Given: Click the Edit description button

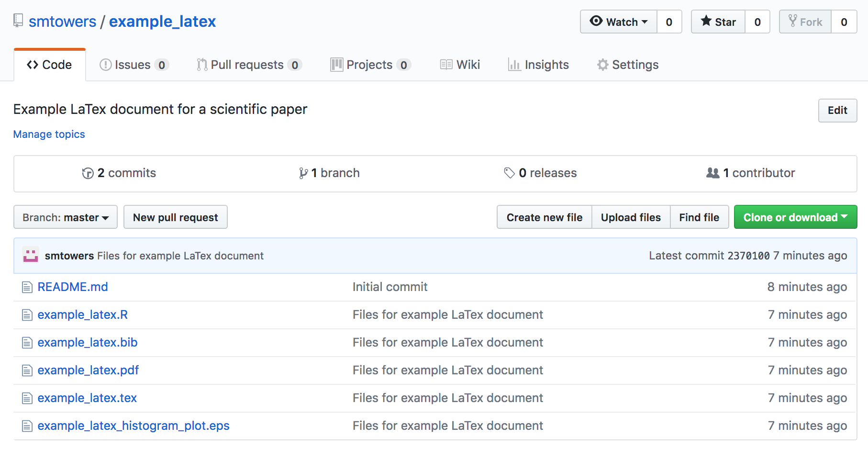Looking at the screenshot, I should [837, 111].
